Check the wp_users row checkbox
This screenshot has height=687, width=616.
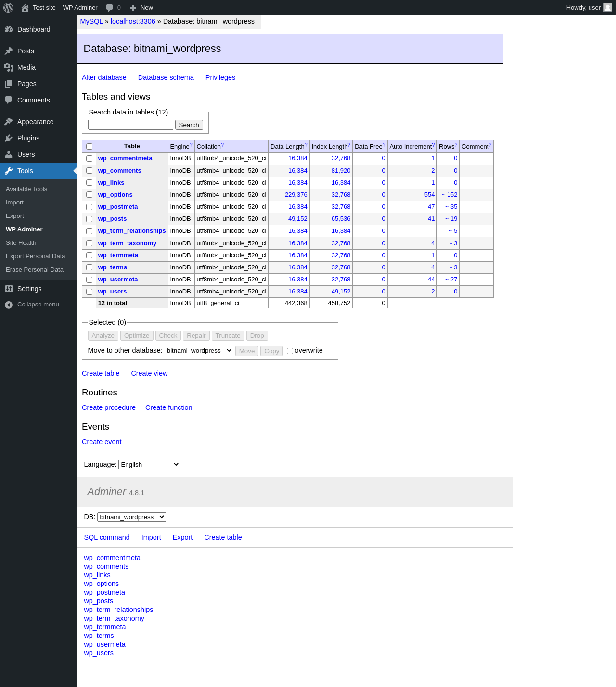coord(89,292)
